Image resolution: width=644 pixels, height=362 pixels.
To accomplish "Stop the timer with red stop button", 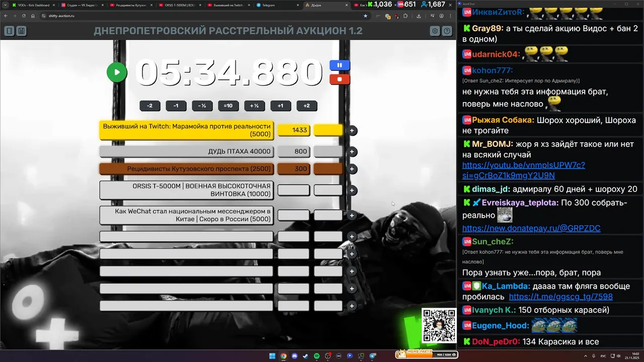I will 340,79.
